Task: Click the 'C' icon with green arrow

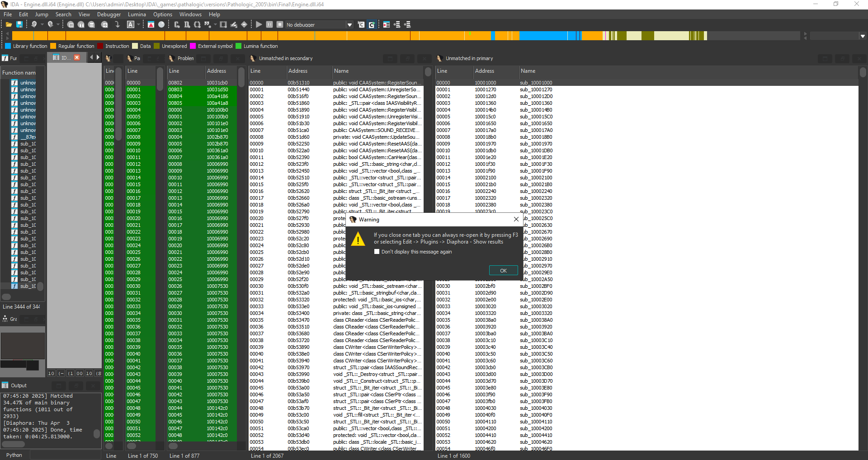Action: pyautogui.click(x=372, y=24)
